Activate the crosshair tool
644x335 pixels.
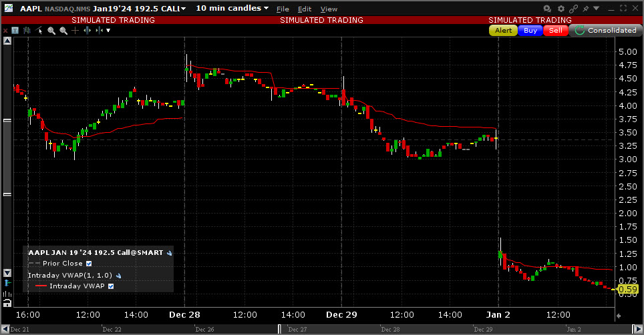click(x=75, y=30)
